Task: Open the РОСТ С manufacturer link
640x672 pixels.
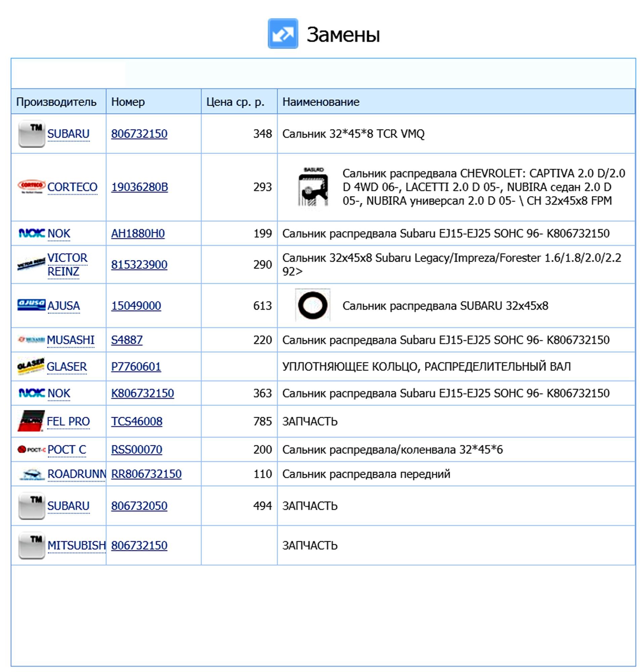Action: [x=67, y=450]
